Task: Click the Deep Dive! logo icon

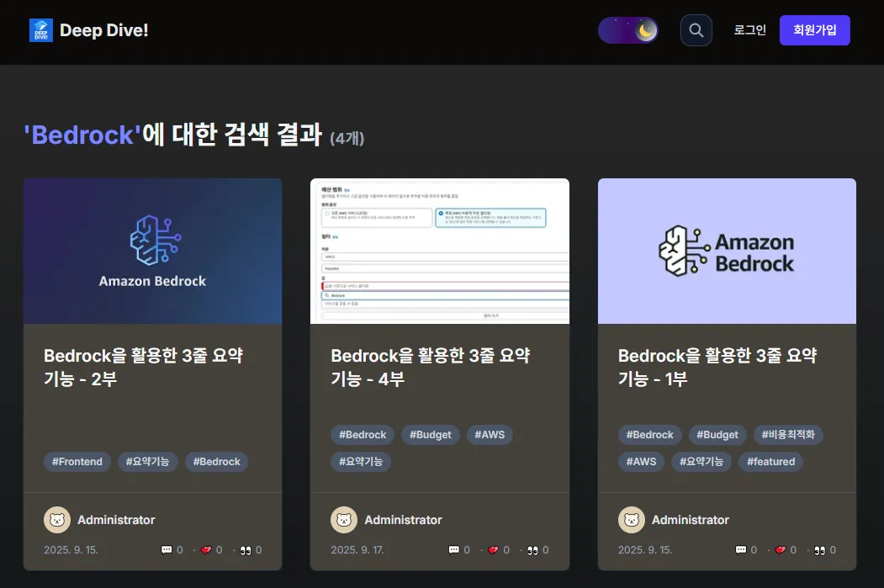Action: pos(40,30)
